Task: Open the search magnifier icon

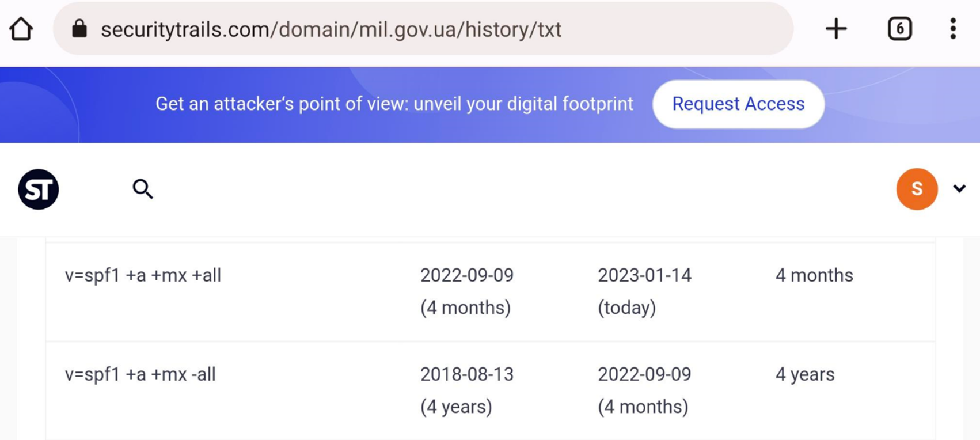Action: click(143, 189)
